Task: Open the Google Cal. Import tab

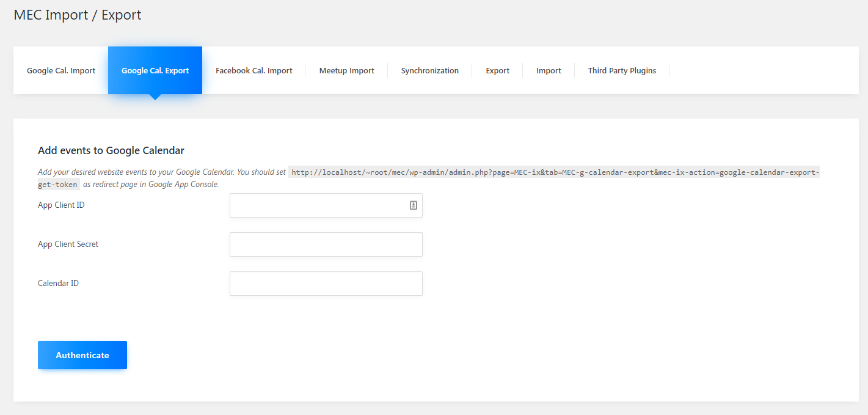Action: click(x=61, y=70)
